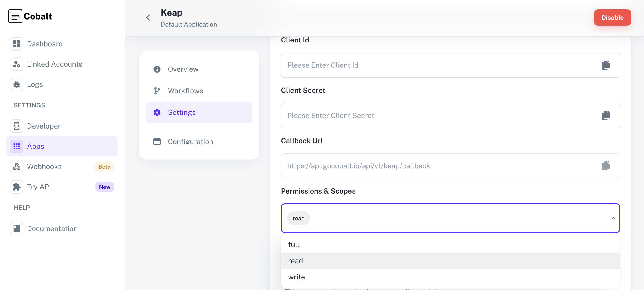Viewport: 644px width, 290px height.
Task: Remove the read scope chip
Action: coord(298,218)
